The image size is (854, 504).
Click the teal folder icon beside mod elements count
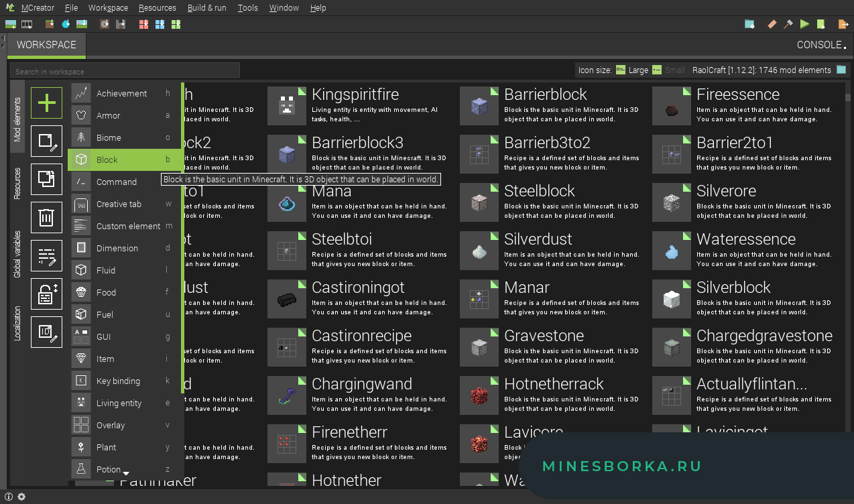click(841, 70)
